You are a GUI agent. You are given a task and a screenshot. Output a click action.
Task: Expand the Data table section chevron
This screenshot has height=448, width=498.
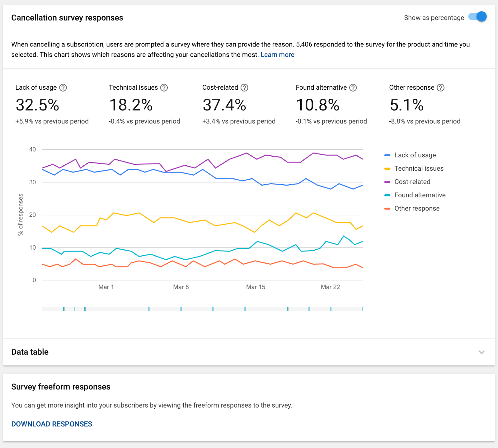point(482,352)
